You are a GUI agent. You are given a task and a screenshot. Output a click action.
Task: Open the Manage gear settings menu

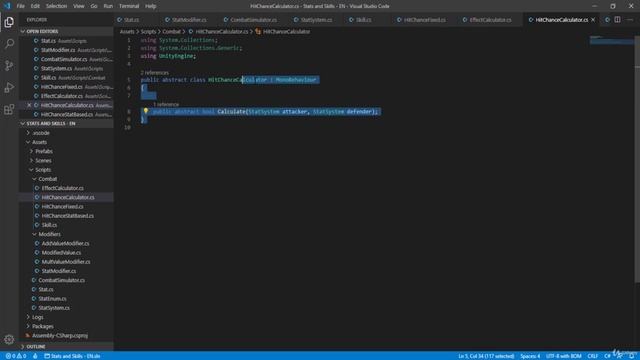(9, 339)
